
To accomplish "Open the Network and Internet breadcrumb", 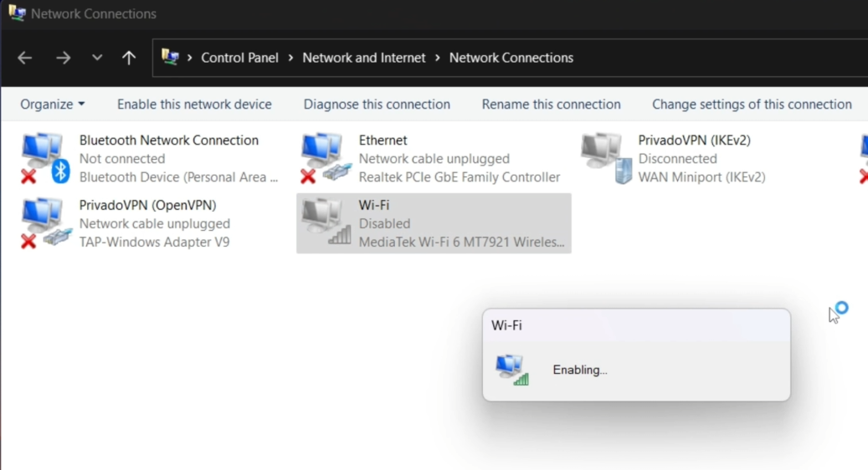I will (364, 58).
